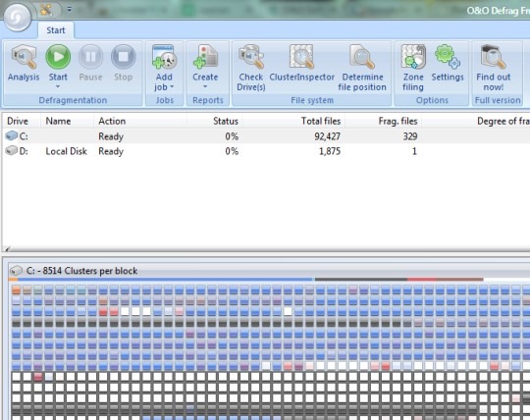
Task: Sort by the Total files column header
Action: click(294, 121)
